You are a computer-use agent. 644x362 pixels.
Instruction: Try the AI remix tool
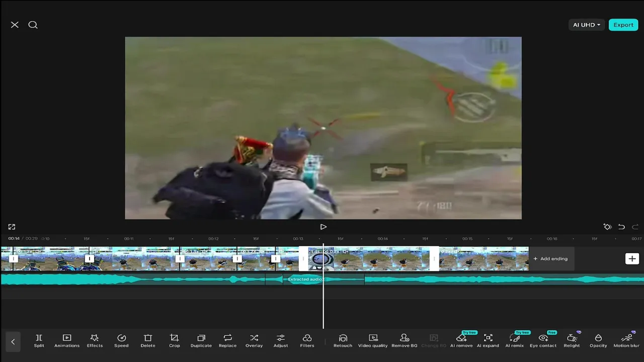[x=515, y=340]
